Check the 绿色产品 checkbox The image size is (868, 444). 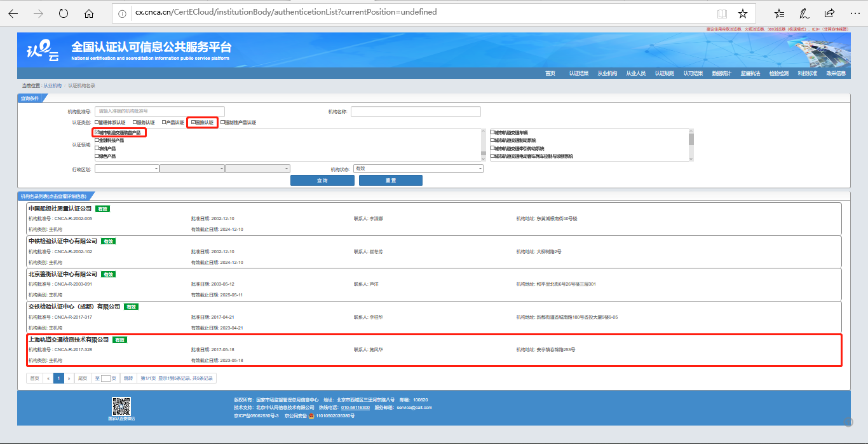point(97,156)
